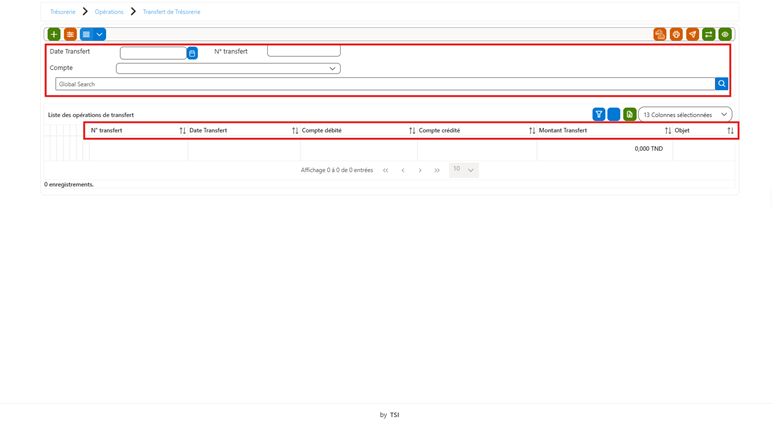Click the orange lifebuoy icon in toolbar
The width and height of the screenshot is (772, 422).
click(x=676, y=34)
